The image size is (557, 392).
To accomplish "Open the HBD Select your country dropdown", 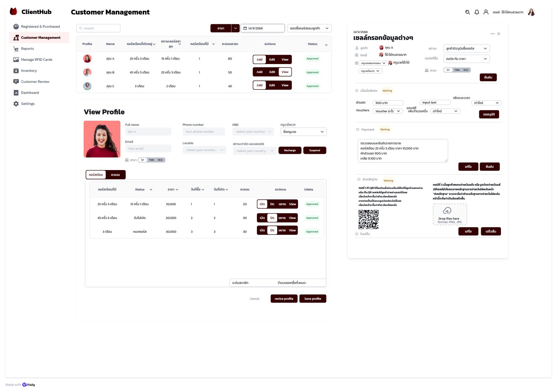I will 253,131.
